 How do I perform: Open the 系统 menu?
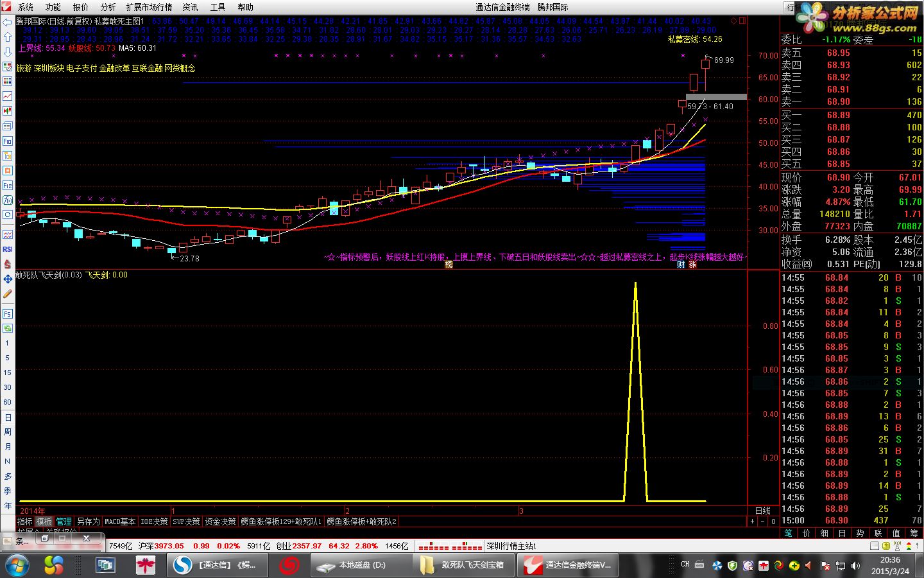point(26,7)
